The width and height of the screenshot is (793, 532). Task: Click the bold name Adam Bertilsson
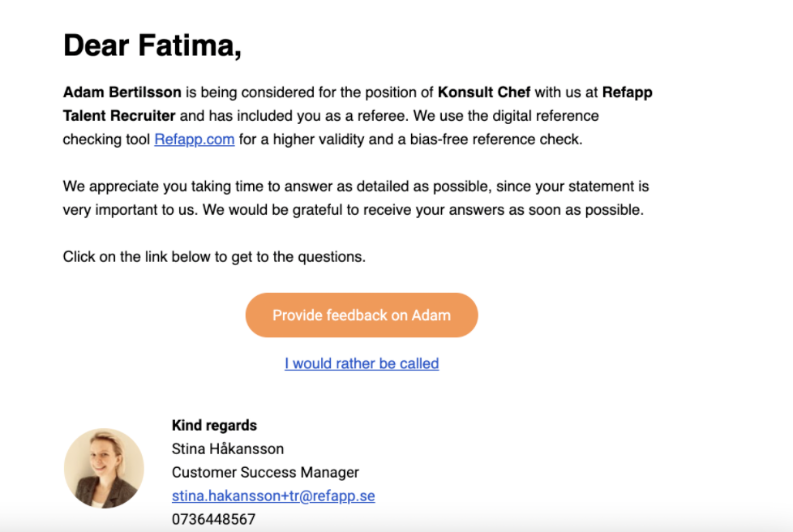click(x=122, y=92)
